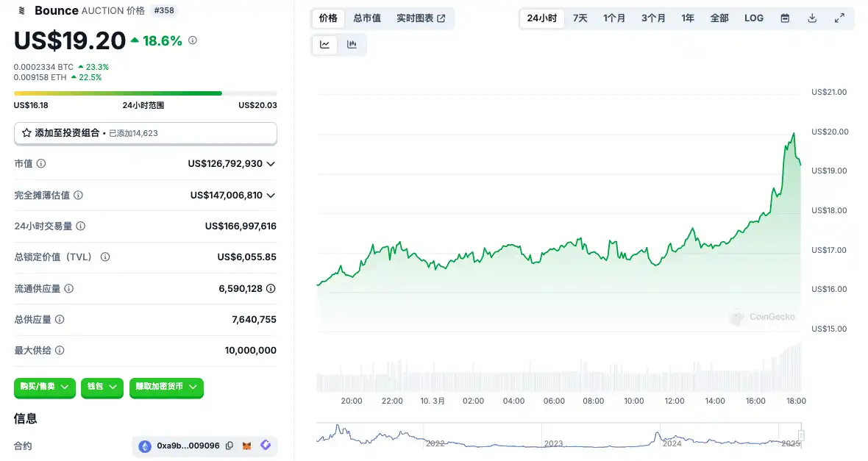Switch the chart to 7天
Image resolution: width=868 pixels, height=461 pixels.
[x=580, y=18]
